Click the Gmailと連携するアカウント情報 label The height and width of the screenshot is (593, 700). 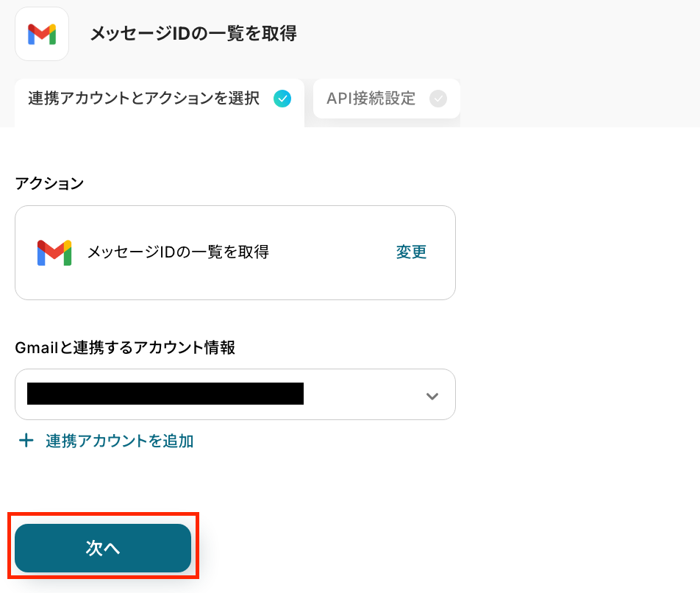pos(125,348)
